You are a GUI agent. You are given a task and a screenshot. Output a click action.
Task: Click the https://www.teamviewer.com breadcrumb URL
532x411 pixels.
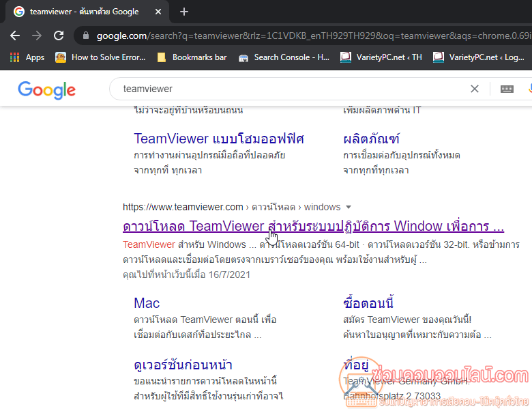[x=183, y=207]
